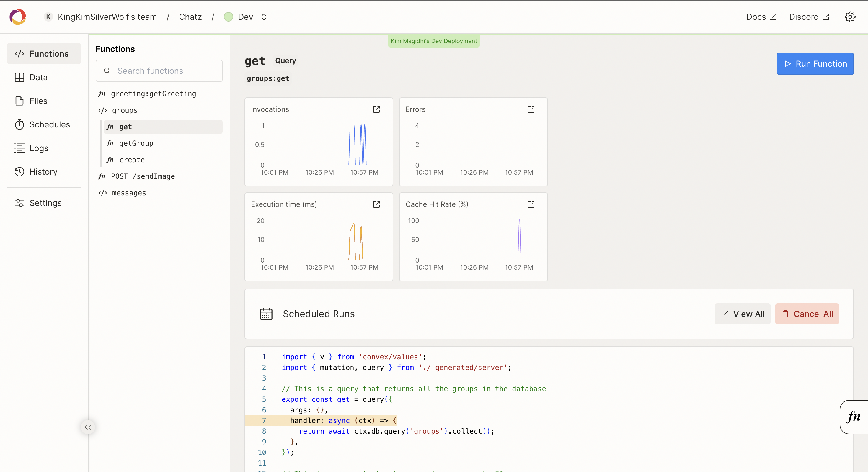Open the Invocations chart expand icon
The height and width of the screenshot is (472, 868).
click(376, 109)
